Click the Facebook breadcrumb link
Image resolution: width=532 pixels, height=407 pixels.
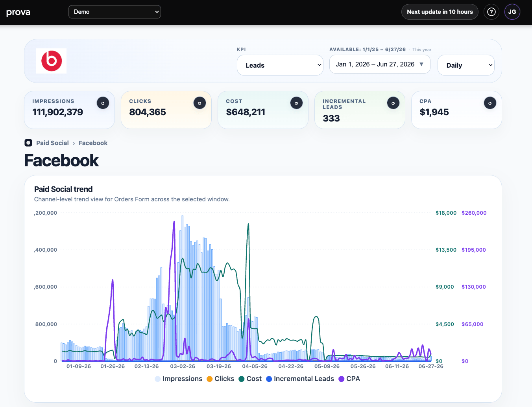(x=93, y=143)
